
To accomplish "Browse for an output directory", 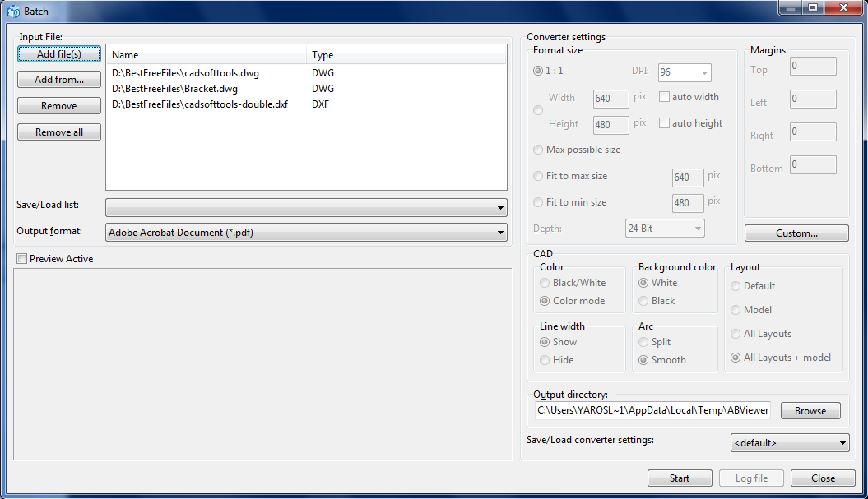I will coord(810,410).
